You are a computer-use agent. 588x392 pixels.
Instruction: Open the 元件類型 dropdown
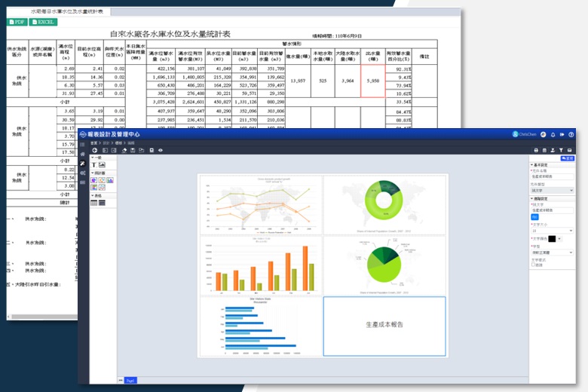552,191
